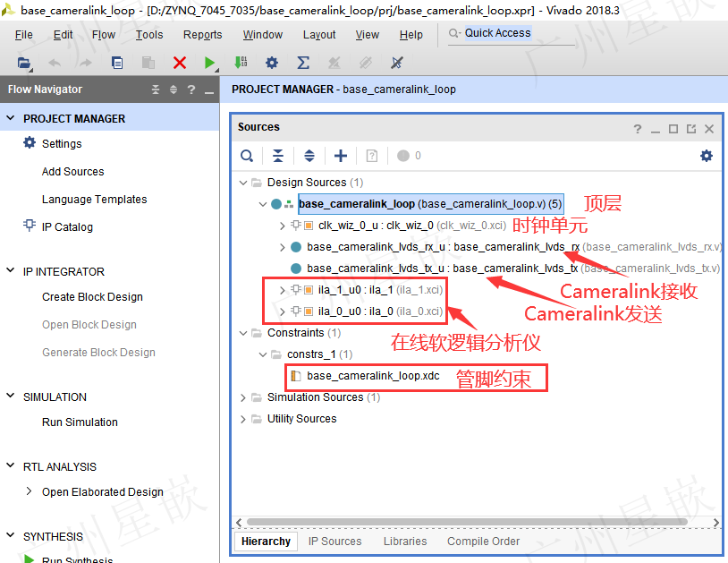The width and height of the screenshot is (728, 563).
Task: Float the Sources panel
Action: tap(691, 129)
